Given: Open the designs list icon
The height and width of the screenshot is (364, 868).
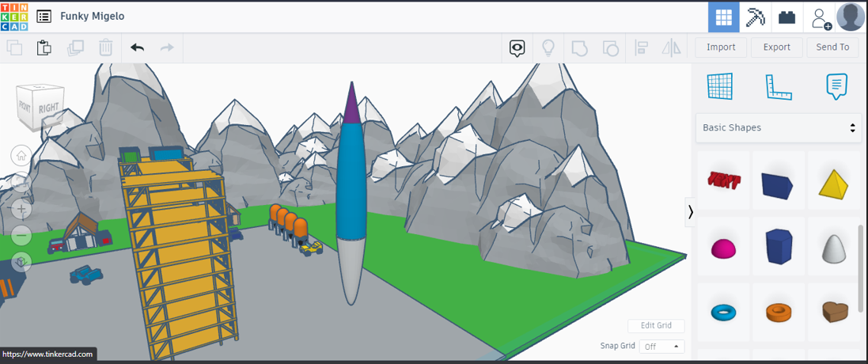Looking at the screenshot, I should point(44,17).
